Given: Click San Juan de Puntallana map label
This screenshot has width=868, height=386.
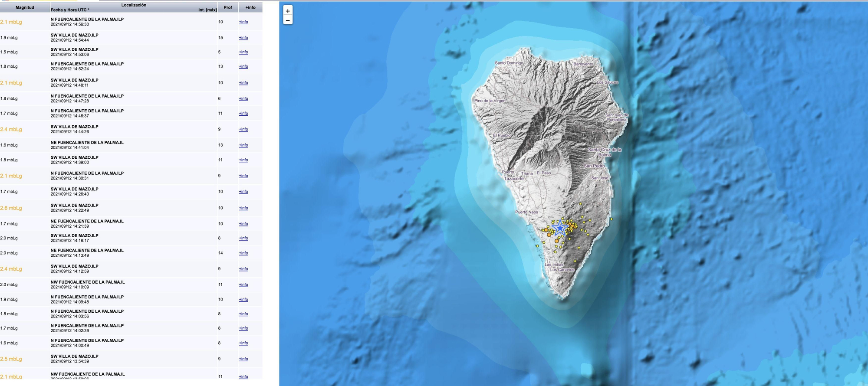Looking at the screenshot, I should [617, 118].
